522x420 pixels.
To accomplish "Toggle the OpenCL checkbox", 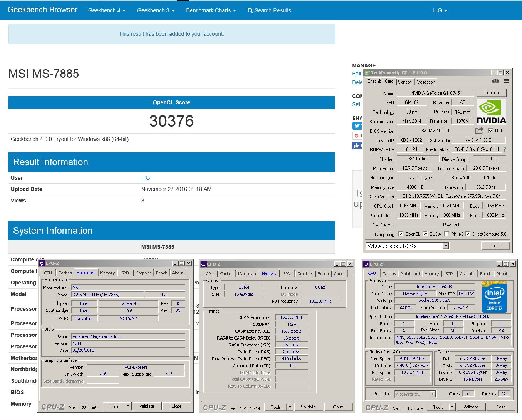I will coord(401,234).
